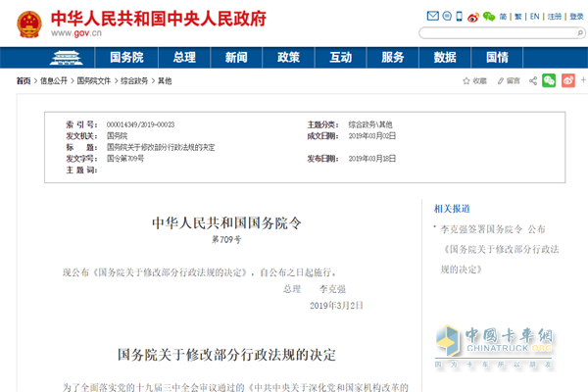The width and height of the screenshot is (588, 392).
Task: Click the star 收藏 favorite icon
Action: (466, 80)
